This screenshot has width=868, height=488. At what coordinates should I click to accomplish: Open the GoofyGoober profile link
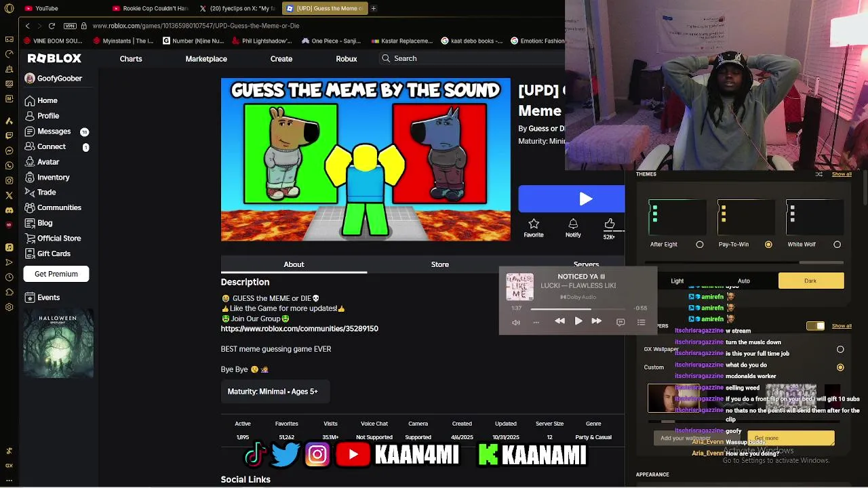(54, 79)
